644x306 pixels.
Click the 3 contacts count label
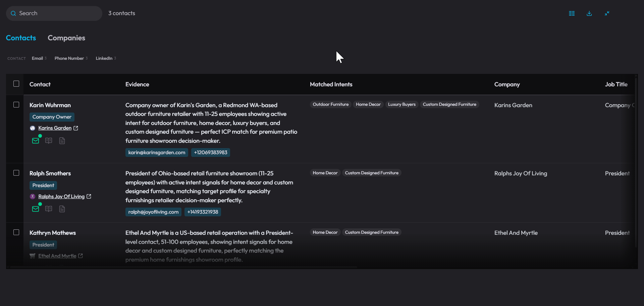122,13
